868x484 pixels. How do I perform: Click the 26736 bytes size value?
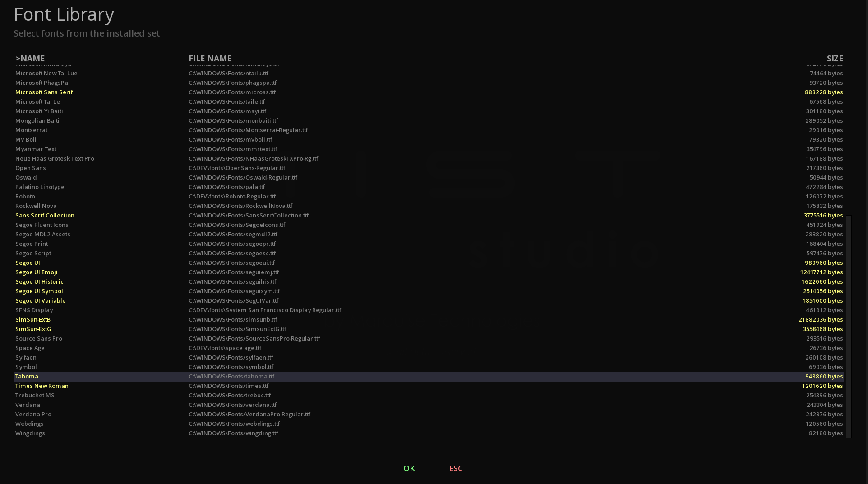(826, 348)
